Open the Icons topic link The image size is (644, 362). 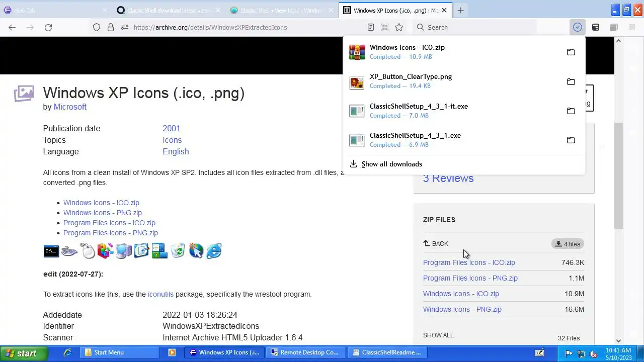(172, 140)
